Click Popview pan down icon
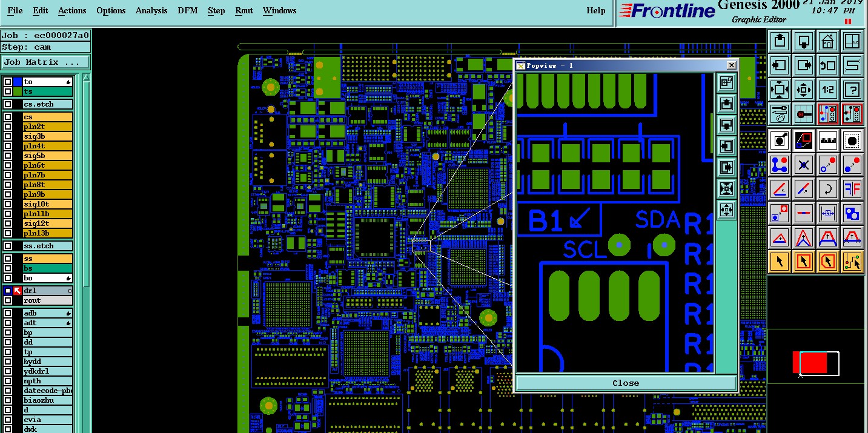Image resolution: width=868 pixels, height=433 pixels. click(726, 125)
